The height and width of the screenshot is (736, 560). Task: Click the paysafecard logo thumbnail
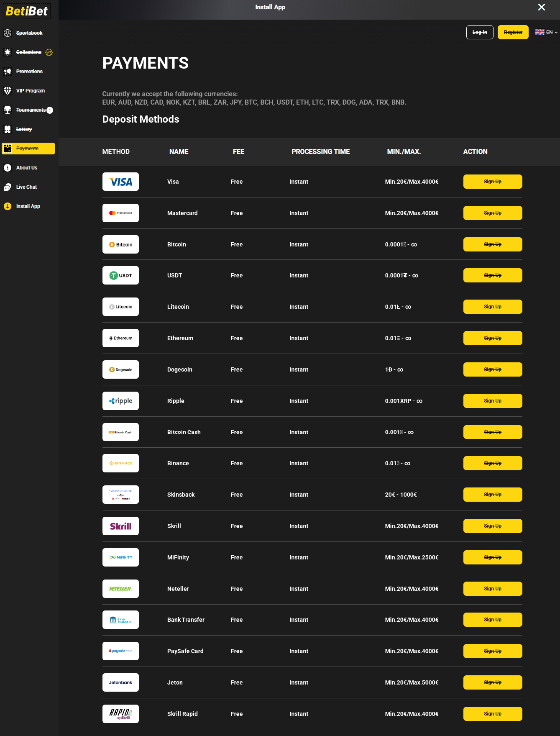click(x=120, y=651)
